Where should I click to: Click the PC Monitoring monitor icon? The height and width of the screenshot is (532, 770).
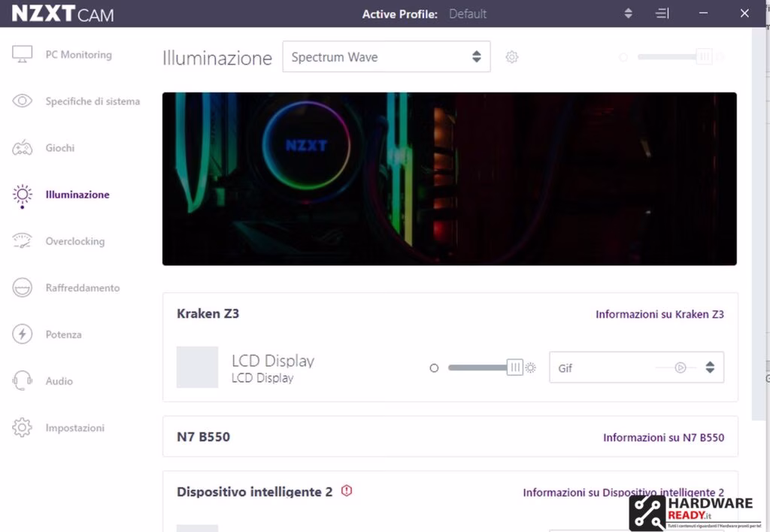coord(22,54)
